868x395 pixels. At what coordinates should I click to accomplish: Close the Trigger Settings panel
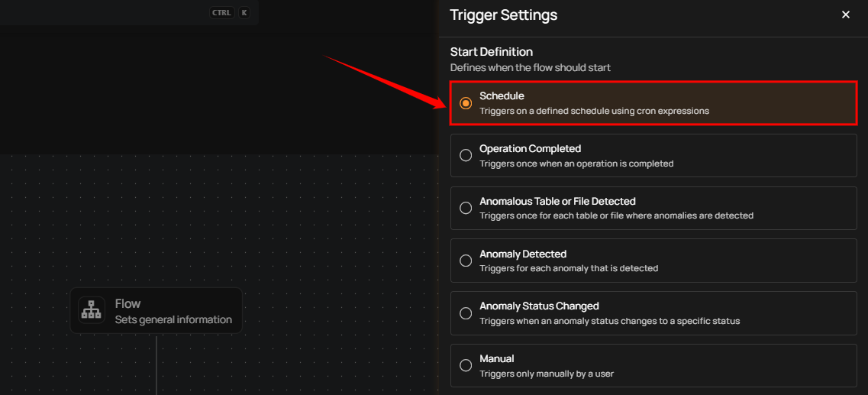(x=845, y=15)
